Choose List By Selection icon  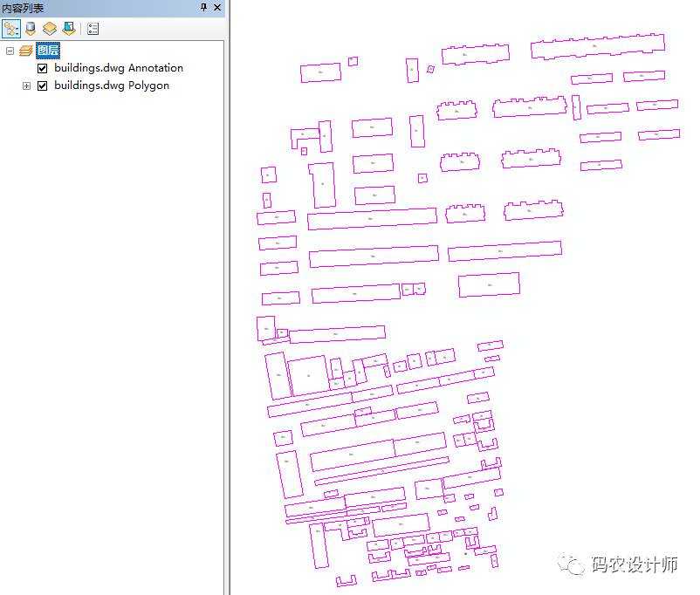(x=68, y=29)
